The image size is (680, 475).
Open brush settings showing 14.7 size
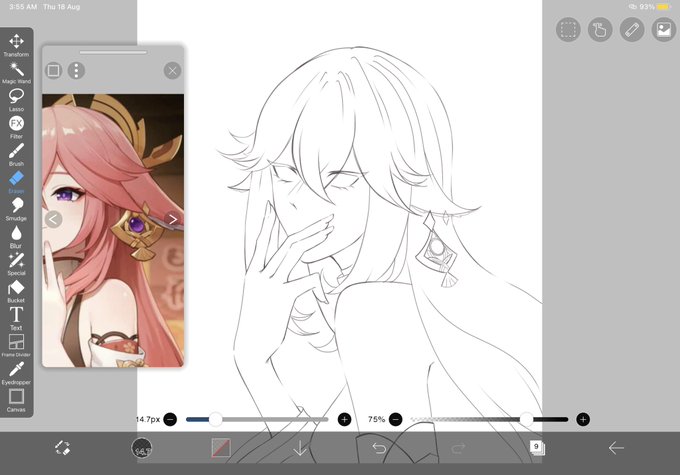pos(142,448)
